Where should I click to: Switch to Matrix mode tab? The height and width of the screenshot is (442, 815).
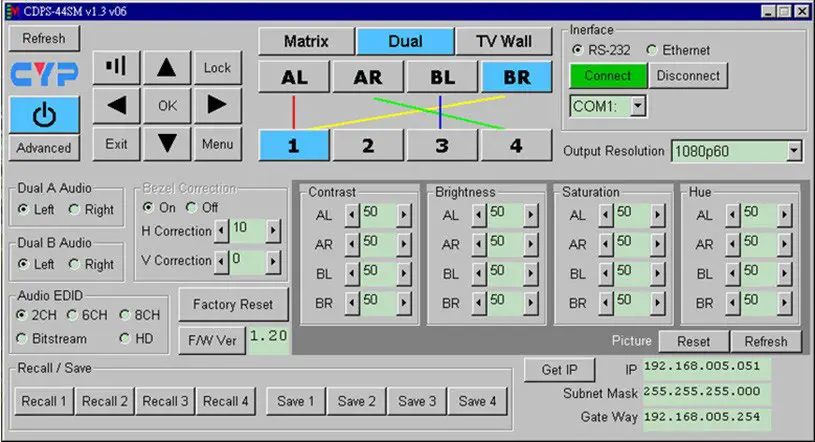click(x=306, y=41)
